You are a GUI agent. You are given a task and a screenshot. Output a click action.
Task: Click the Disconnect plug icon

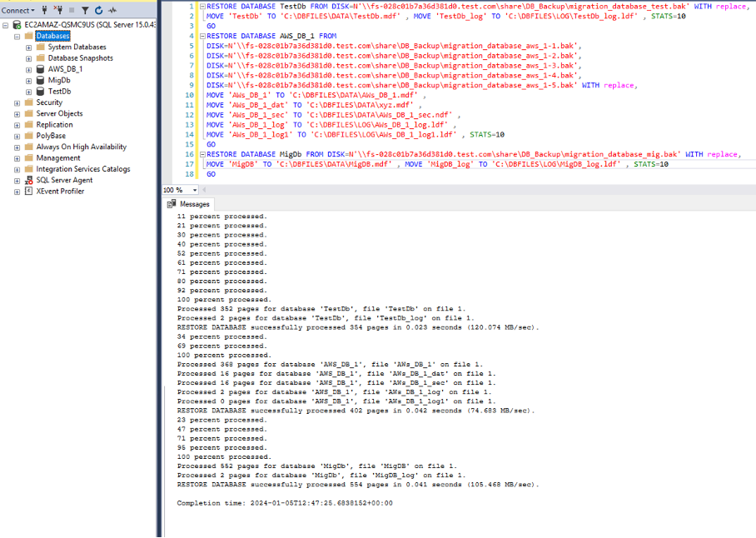click(x=59, y=10)
